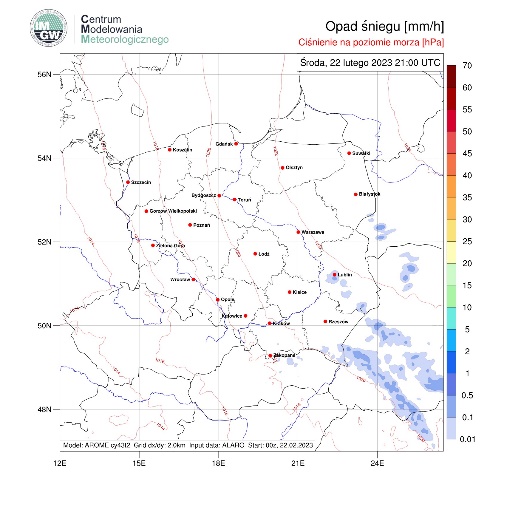
Task: Click the Wrocław city marker
Action: (x=193, y=279)
